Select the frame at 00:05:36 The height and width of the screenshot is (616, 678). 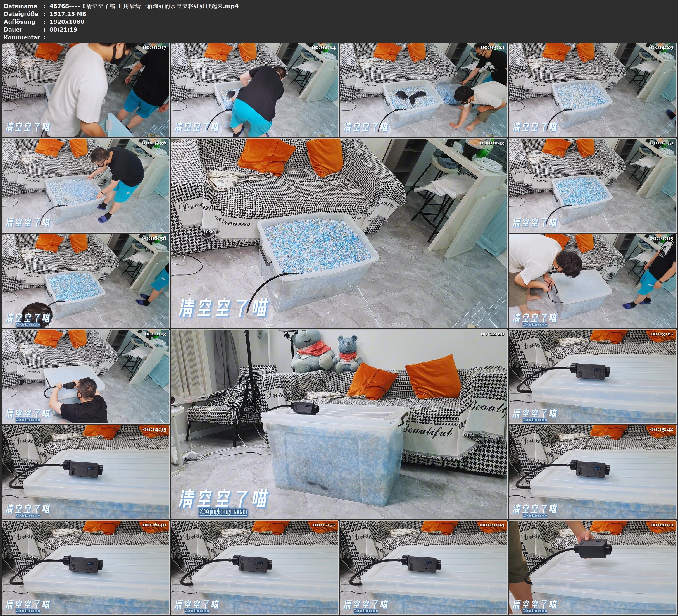(85, 185)
